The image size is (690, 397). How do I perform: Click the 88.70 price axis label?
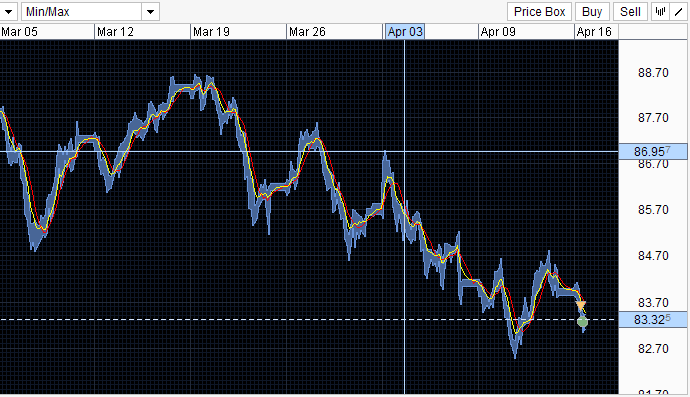coord(653,73)
